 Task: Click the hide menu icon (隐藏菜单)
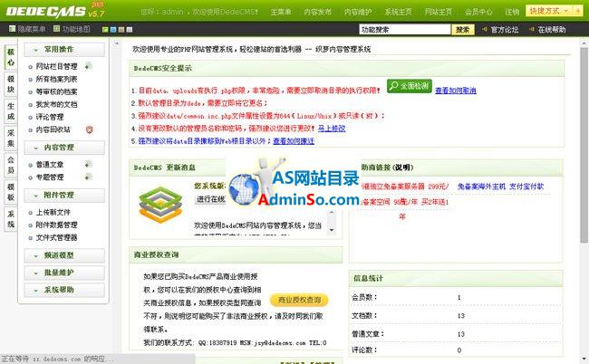pos(12,28)
